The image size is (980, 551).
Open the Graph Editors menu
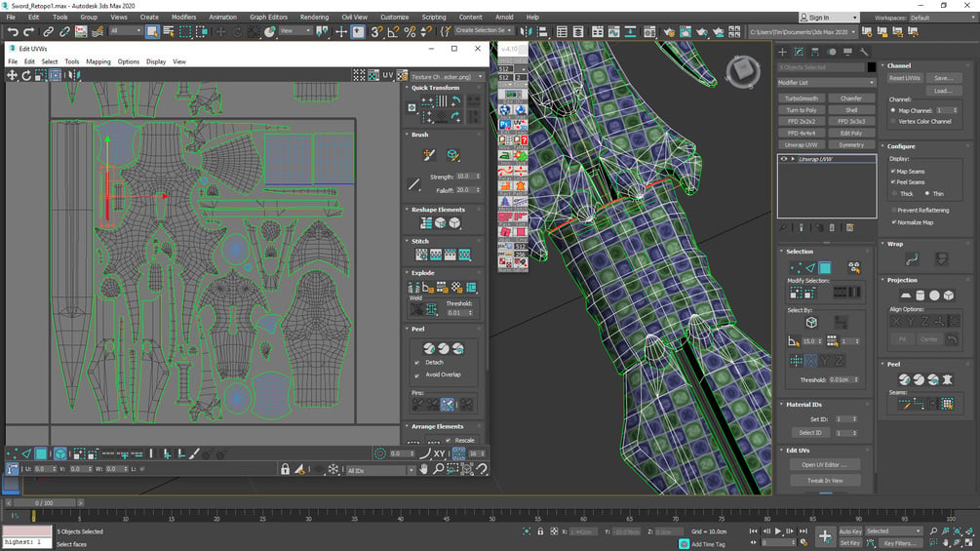(x=269, y=17)
